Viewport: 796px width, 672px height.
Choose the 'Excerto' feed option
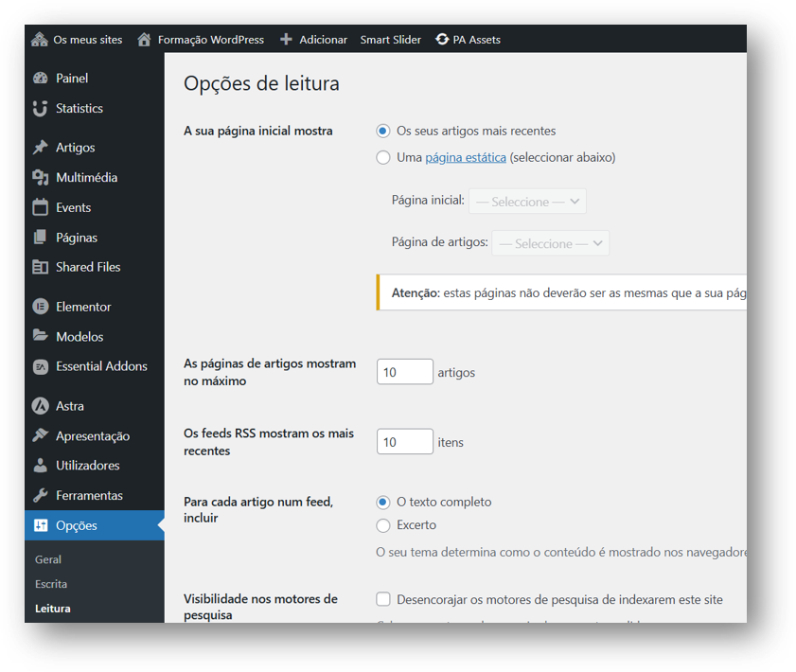(382, 524)
